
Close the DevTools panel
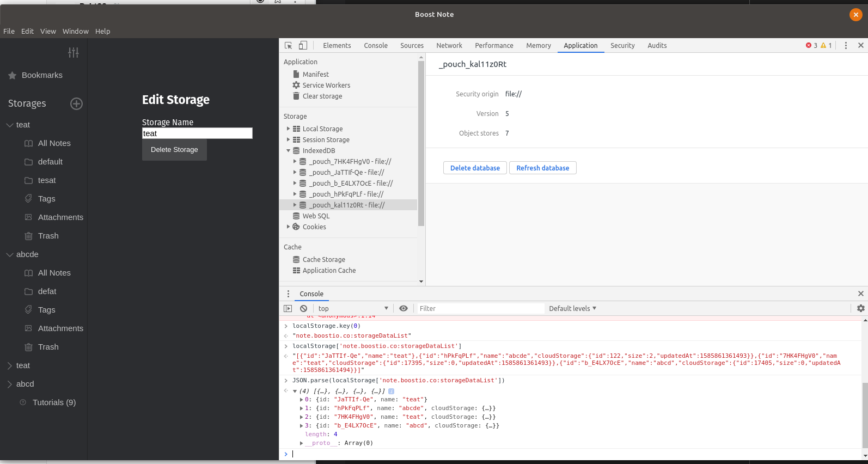[861, 46]
